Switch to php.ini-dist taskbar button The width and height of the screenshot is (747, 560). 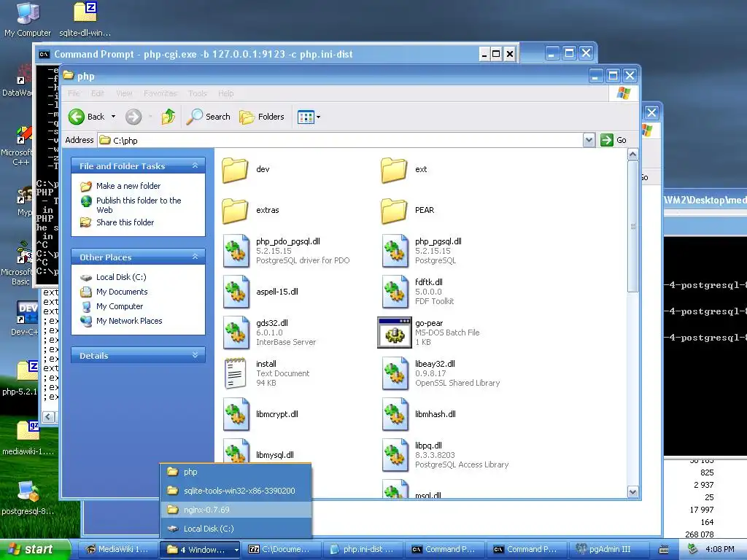tap(364, 549)
